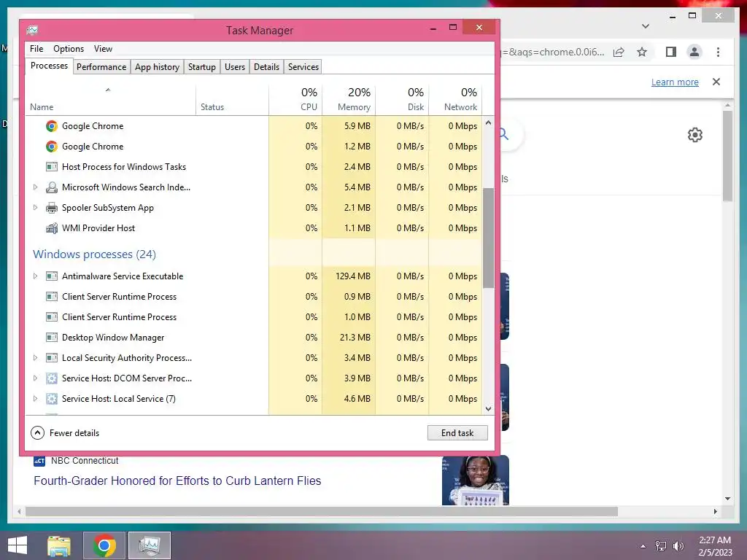Click the Antimalware Service Executable icon
The image size is (747, 560).
point(52,276)
